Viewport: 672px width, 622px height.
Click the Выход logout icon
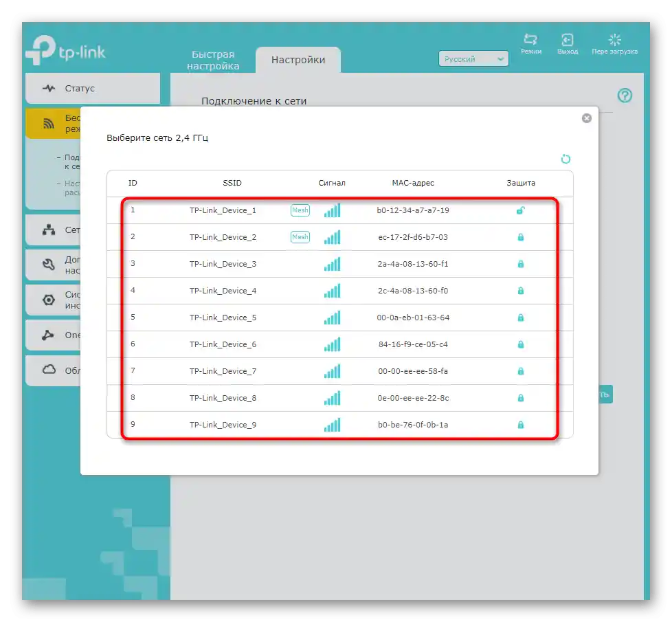tap(568, 40)
